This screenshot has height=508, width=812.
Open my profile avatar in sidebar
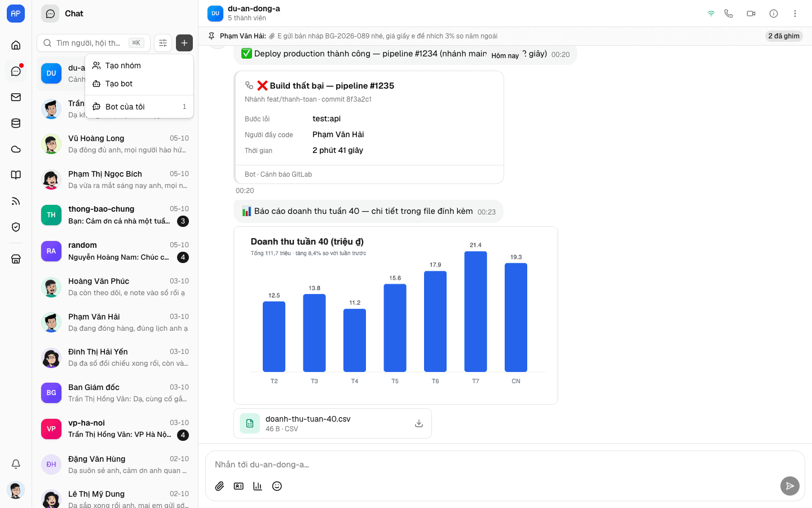(16, 490)
